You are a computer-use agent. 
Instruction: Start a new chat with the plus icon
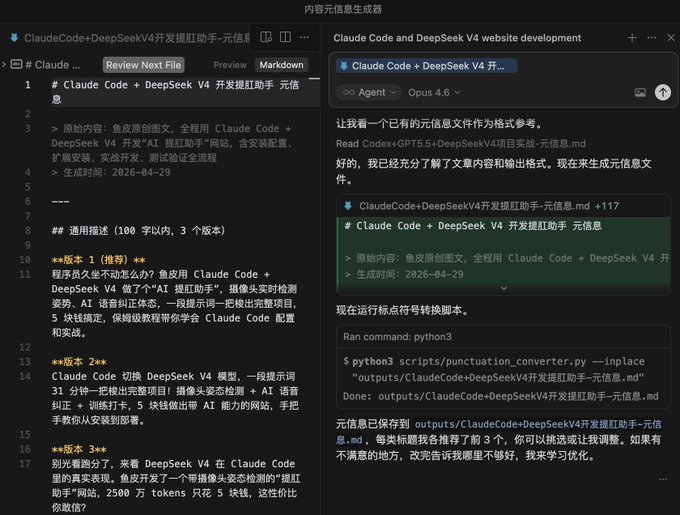pyautogui.click(x=632, y=38)
